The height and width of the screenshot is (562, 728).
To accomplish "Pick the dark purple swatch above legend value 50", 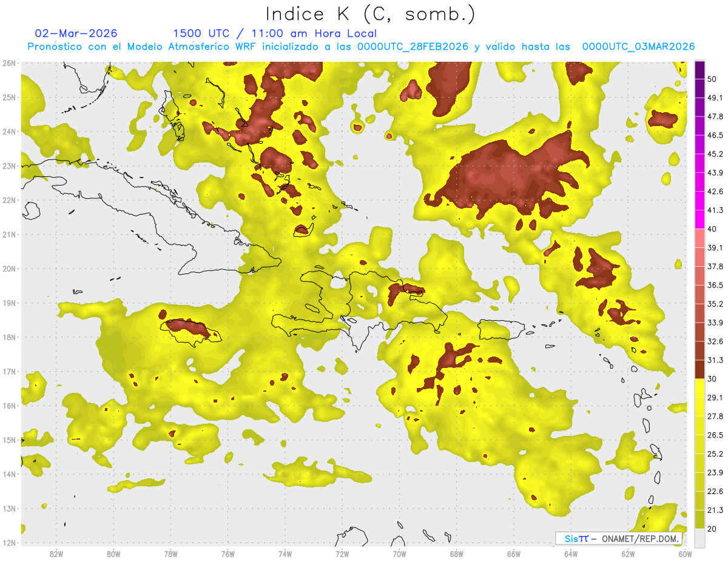I will tap(699, 70).
